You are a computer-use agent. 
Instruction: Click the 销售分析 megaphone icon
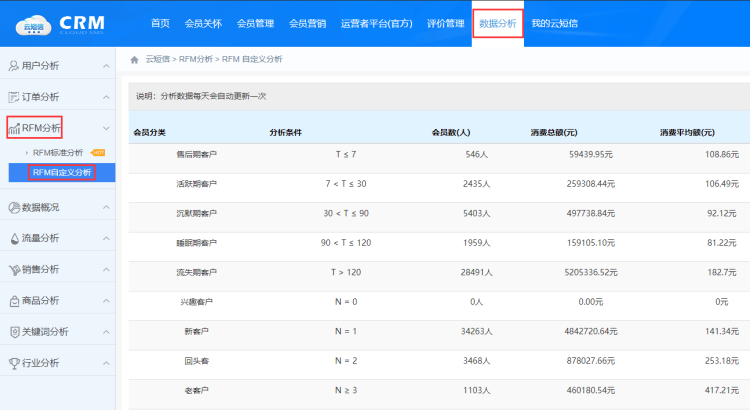(x=14, y=270)
